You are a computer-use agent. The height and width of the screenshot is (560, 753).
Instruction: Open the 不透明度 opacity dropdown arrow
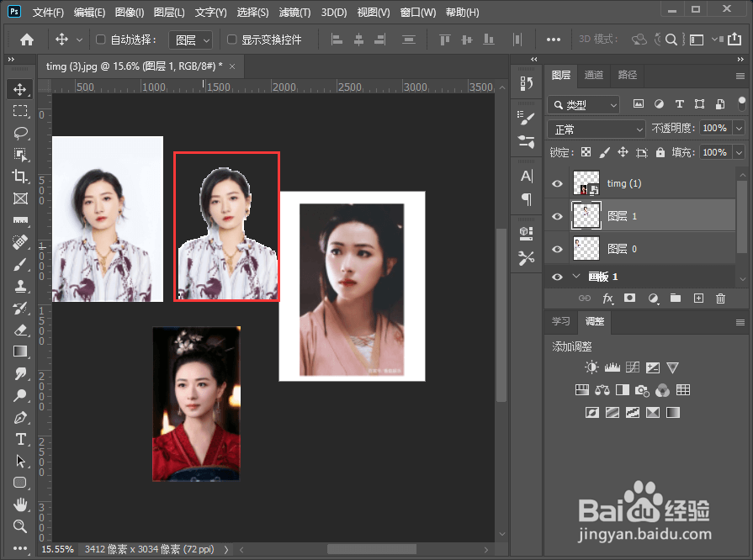(x=739, y=129)
